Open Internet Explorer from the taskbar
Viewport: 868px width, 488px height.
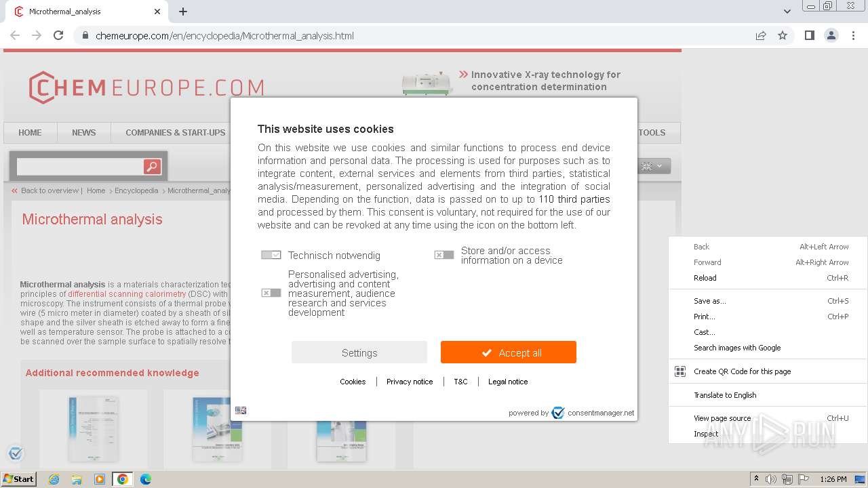point(54,479)
